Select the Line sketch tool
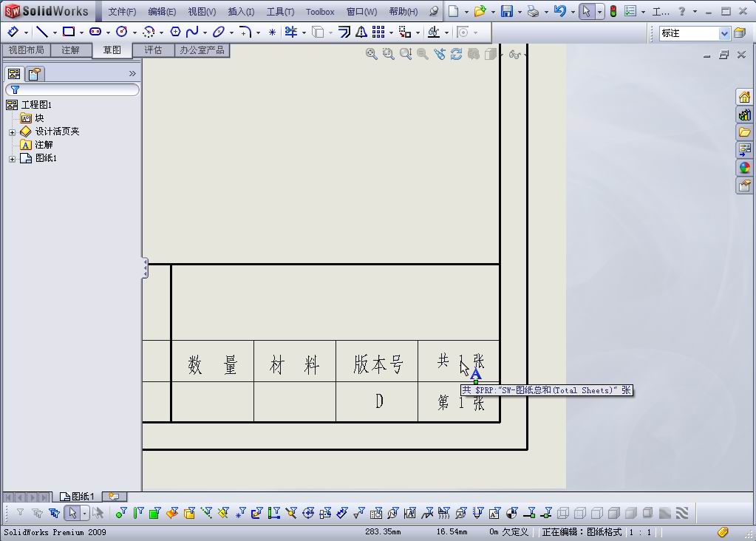Image resolution: width=756 pixels, height=541 pixels. [42, 32]
